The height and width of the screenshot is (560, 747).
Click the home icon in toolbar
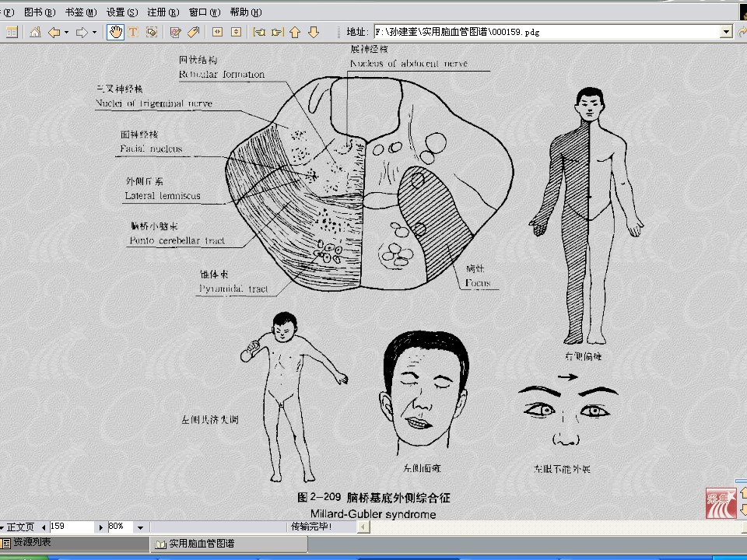[35, 32]
